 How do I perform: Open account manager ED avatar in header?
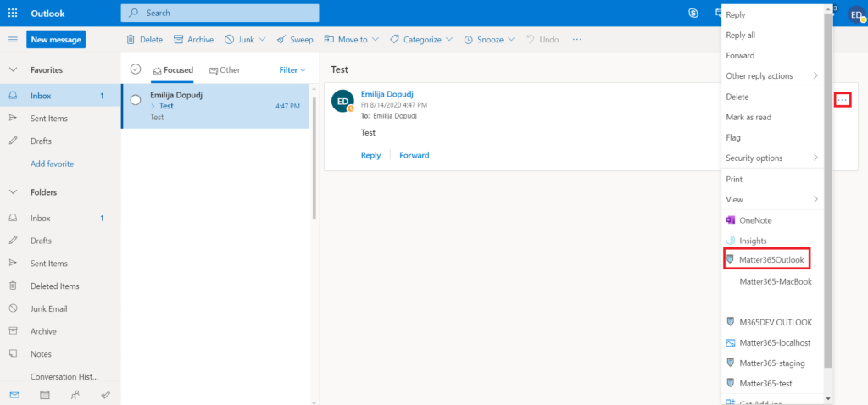(857, 14)
